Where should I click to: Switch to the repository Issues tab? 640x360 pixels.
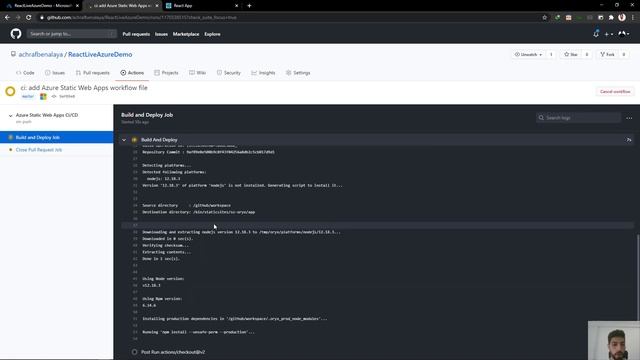[x=55, y=73]
